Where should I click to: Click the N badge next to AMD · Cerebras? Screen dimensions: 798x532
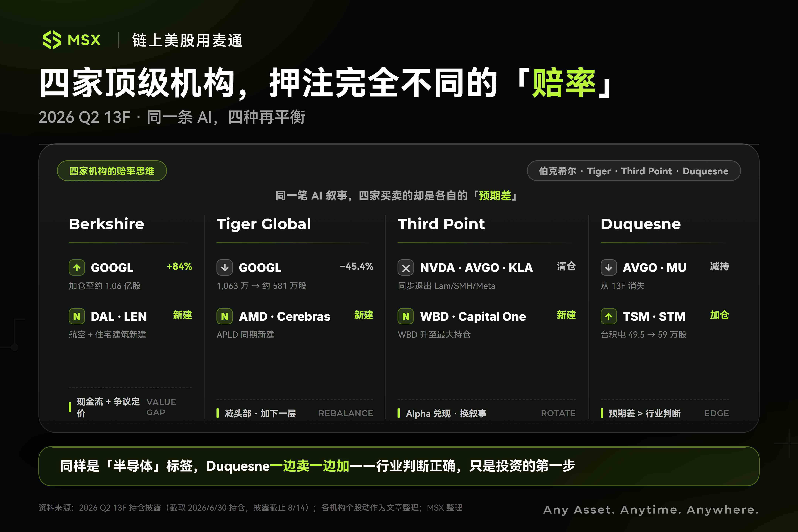tap(225, 317)
